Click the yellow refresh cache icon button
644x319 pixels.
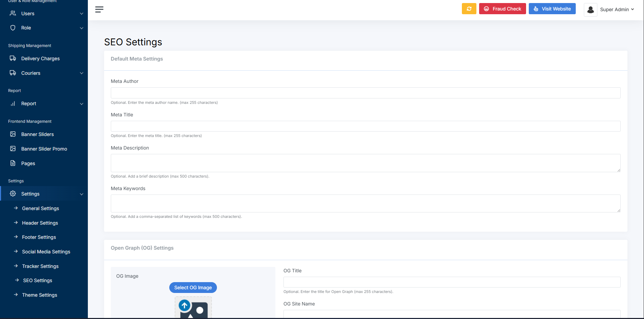point(469,9)
